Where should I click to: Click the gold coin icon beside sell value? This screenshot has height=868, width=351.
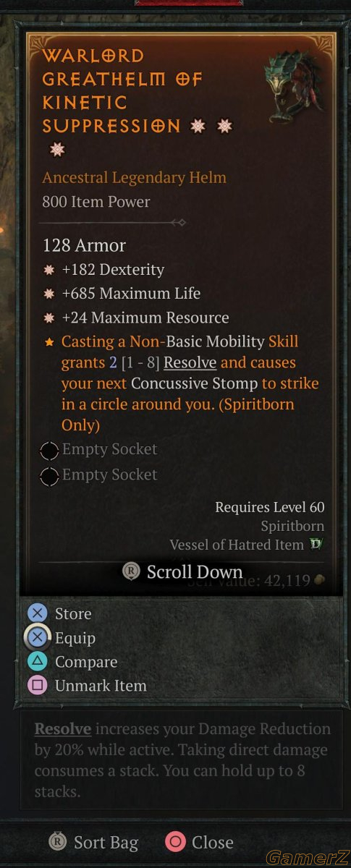coord(320,579)
